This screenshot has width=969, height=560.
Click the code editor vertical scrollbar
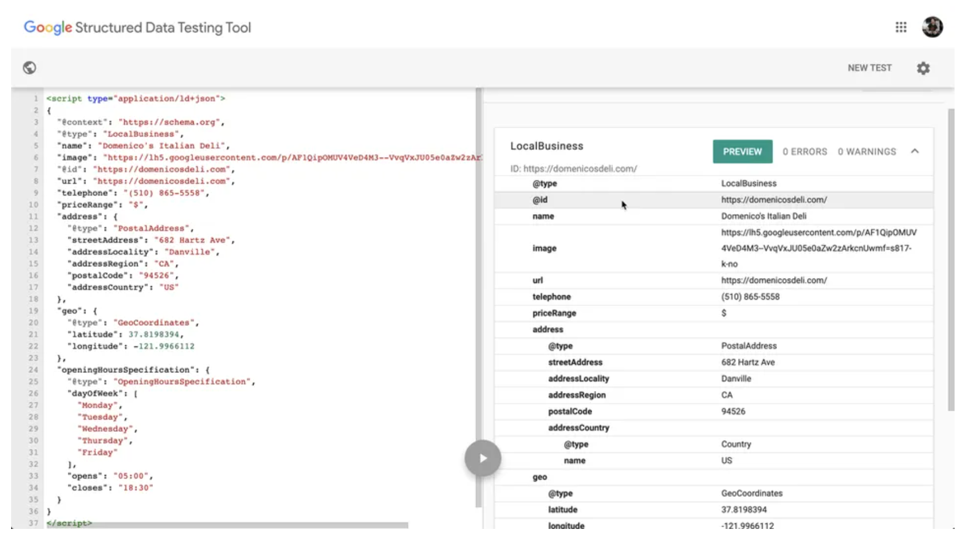(479, 297)
